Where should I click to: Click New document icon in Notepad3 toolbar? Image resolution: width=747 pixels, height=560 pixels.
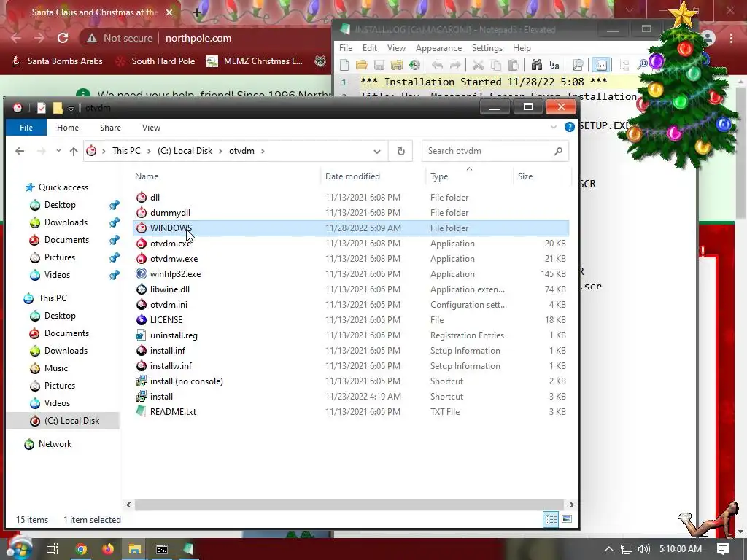click(x=344, y=65)
